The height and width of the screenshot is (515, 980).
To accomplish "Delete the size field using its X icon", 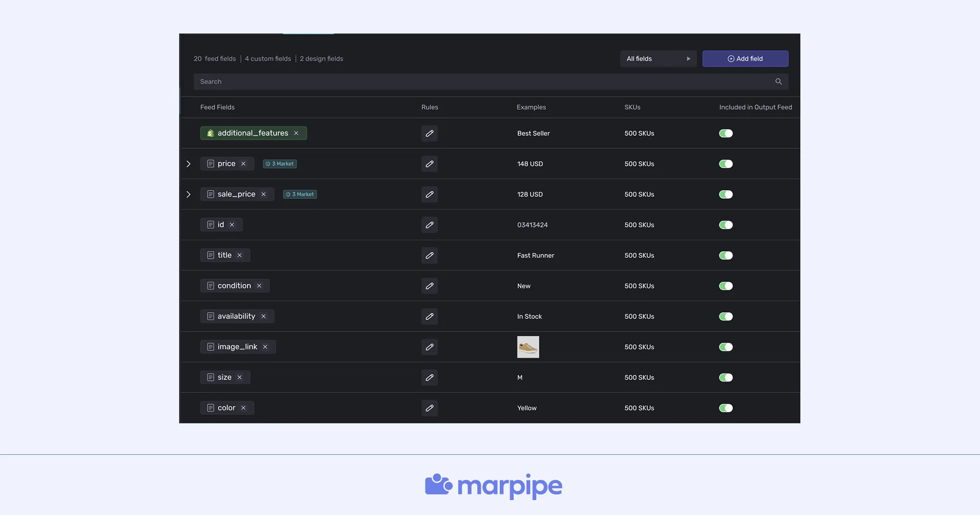I will 239,377.
